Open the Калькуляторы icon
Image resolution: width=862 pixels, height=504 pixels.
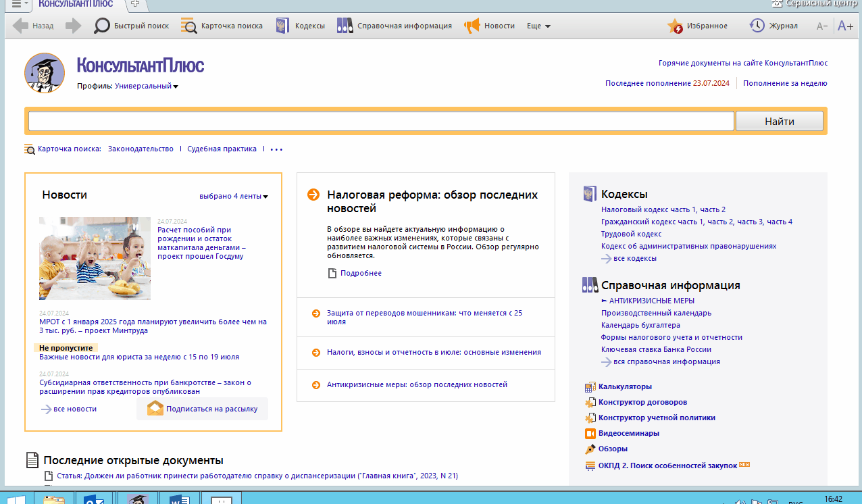click(x=590, y=387)
